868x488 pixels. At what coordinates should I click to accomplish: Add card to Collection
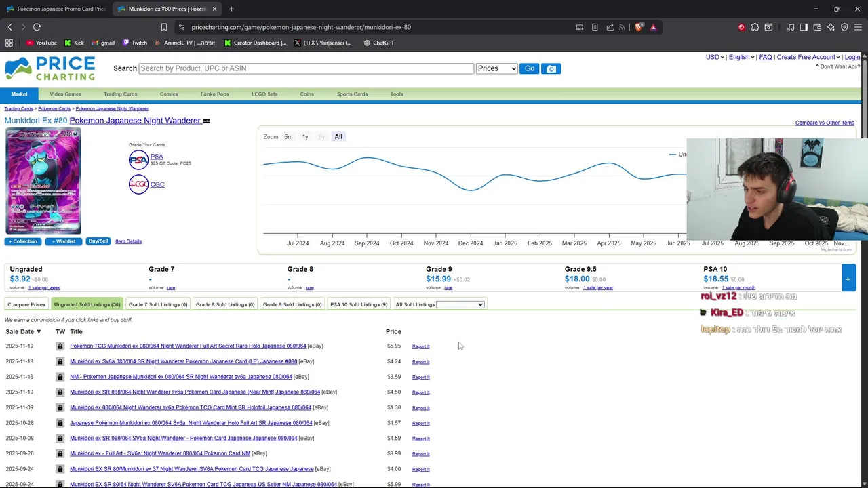point(23,241)
